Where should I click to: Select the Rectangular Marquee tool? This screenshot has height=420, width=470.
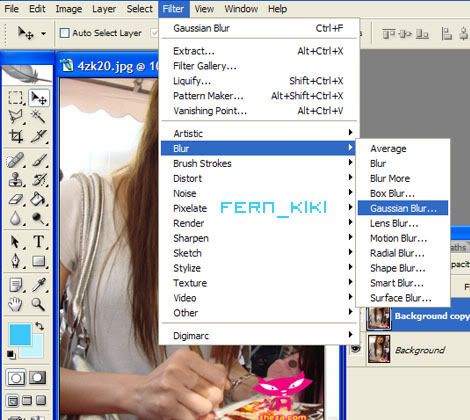15,98
